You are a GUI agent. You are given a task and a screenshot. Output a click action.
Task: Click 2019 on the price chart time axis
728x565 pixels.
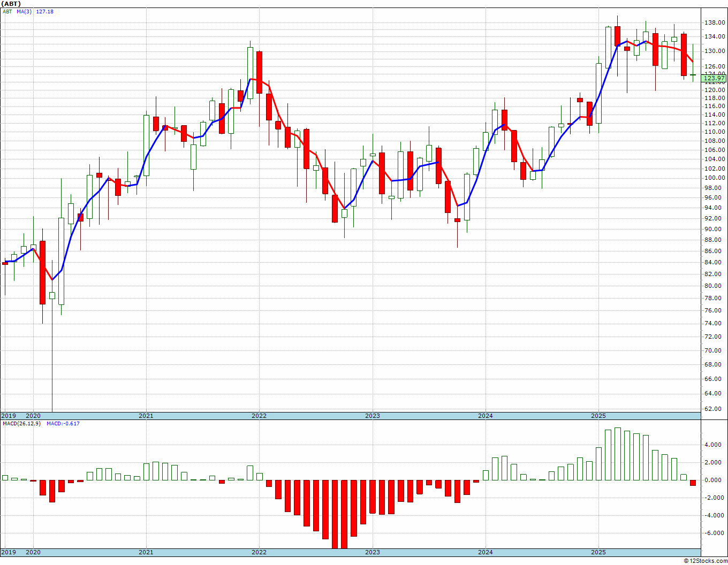click(x=8, y=416)
